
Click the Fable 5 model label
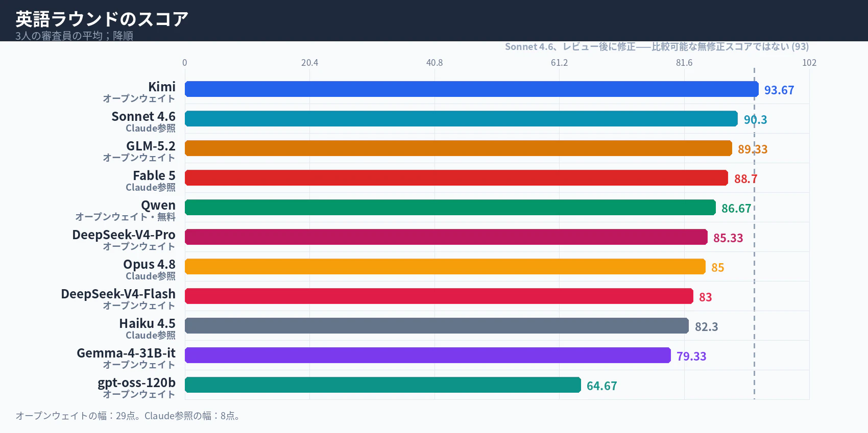(x=154, y=175)
